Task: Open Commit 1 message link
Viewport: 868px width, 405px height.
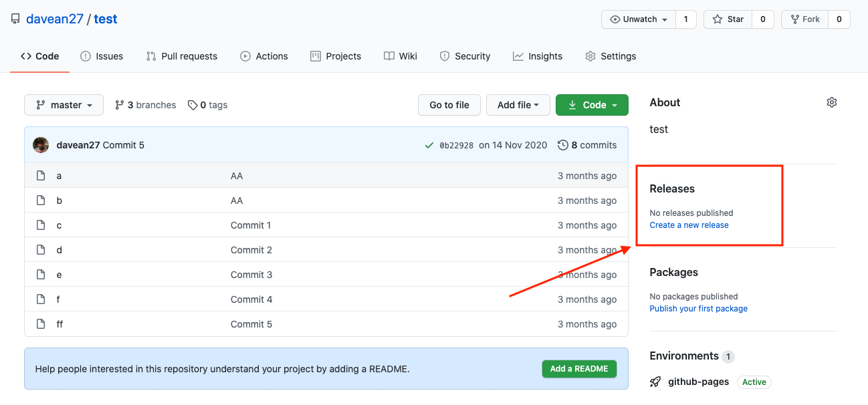Action: click(251, 225)
